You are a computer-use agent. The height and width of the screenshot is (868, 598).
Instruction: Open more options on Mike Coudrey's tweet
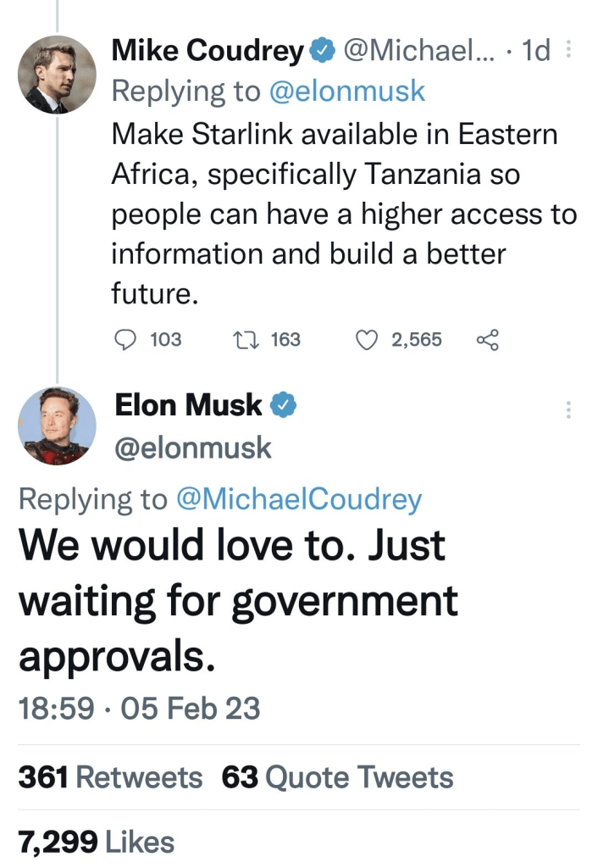pyautogui.click(x=568, y=50)
